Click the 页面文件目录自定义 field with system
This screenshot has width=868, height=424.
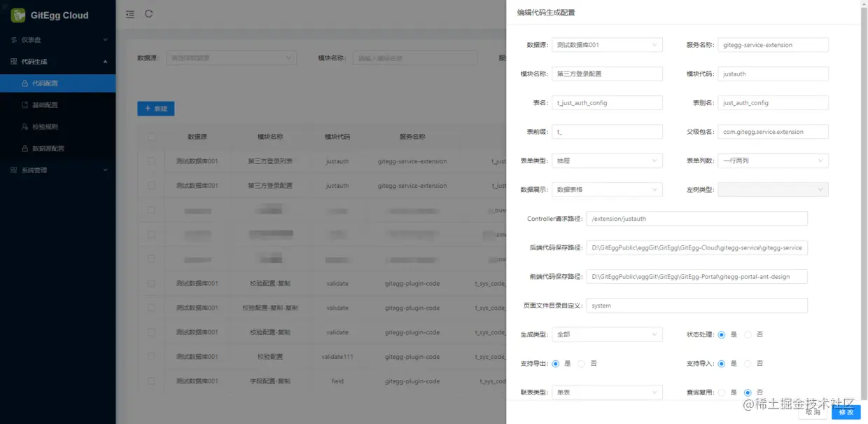697,306
